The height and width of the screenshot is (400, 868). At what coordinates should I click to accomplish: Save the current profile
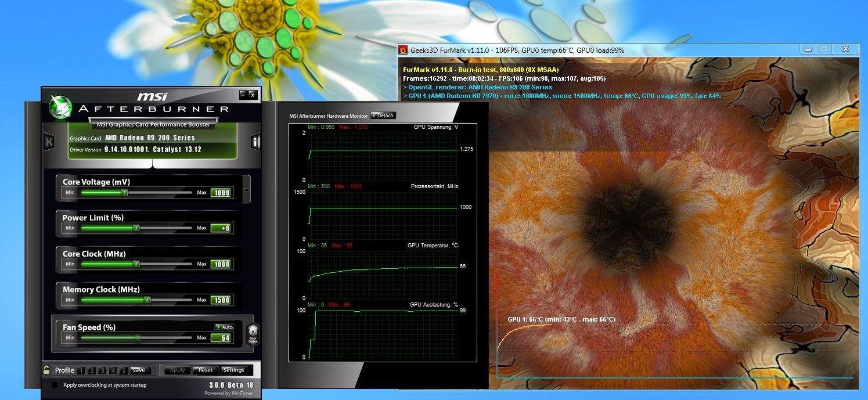(x=140, y=370)
